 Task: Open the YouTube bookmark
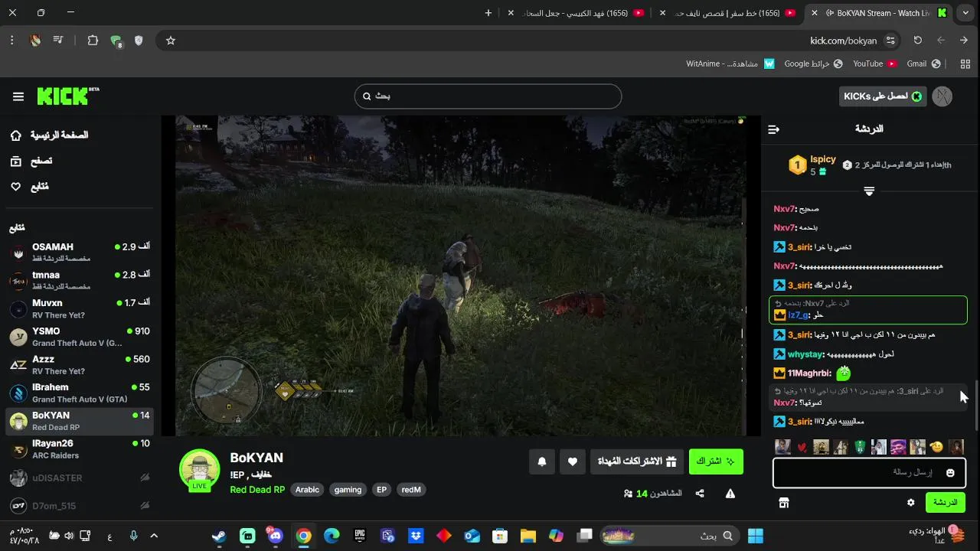(875, 64)
